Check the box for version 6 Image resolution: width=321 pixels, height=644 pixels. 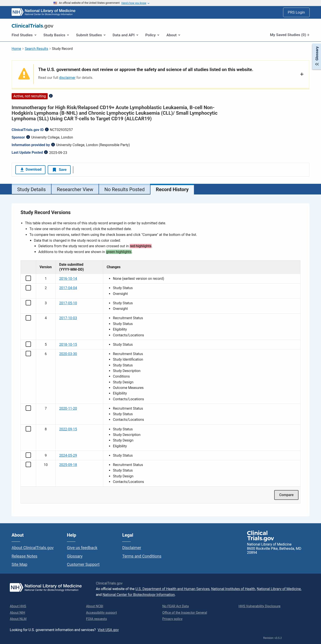[x=28, y=354]
